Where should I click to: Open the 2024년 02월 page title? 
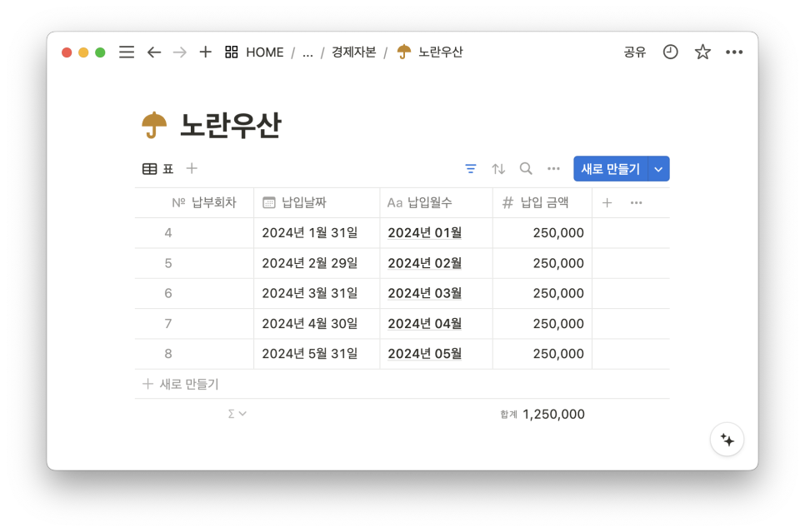click(424, 263)
